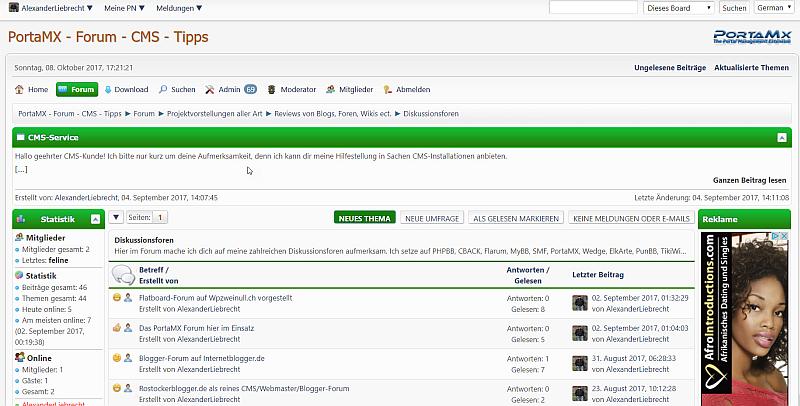Image resolution: width=800 pixels, height=406 pixels.
Task: Click thumbs-up icon of Das PortaMX Forum topic
Action: (117, 327)
